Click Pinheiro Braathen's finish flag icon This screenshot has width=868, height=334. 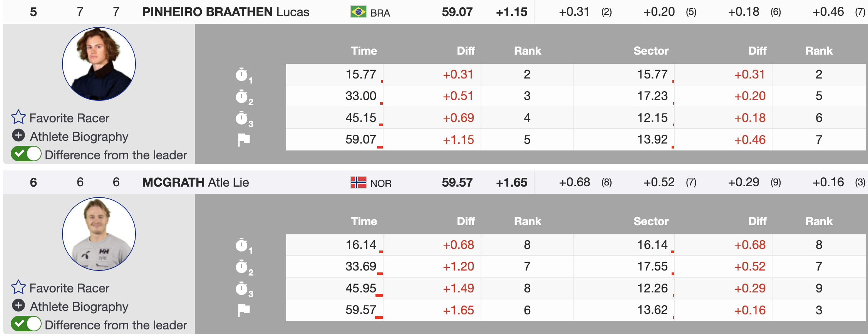243,140
